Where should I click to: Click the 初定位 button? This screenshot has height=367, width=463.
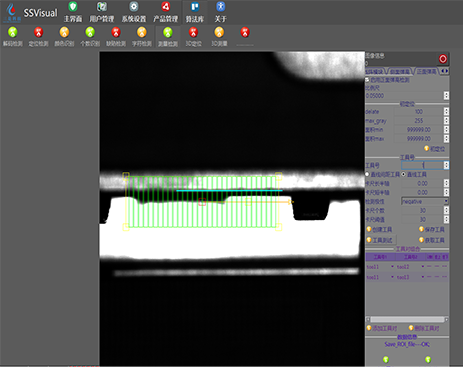click(434, 149)
